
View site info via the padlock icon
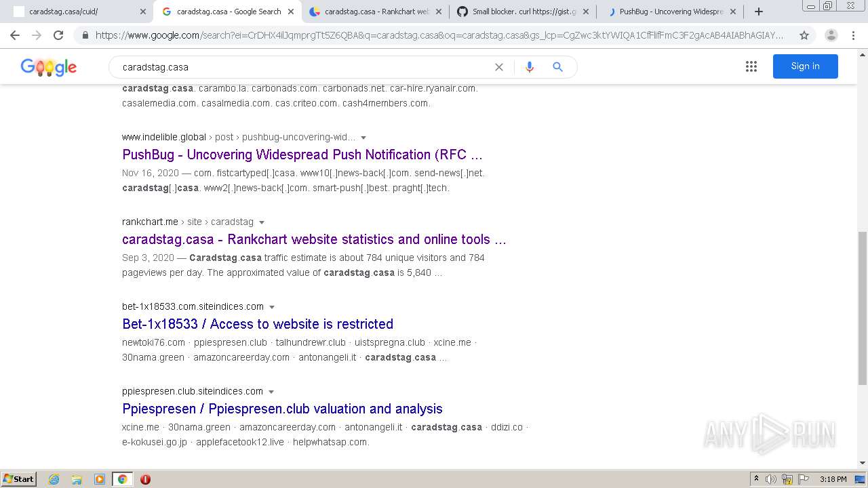pos(85,35)
